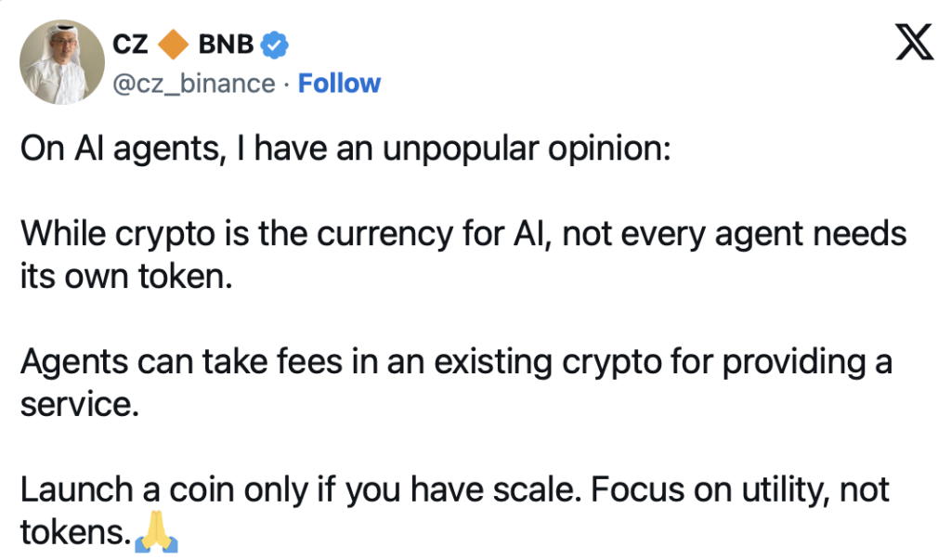Click the word 'service.'
Screen dimensions: 951x560
(x=80, y=404)
